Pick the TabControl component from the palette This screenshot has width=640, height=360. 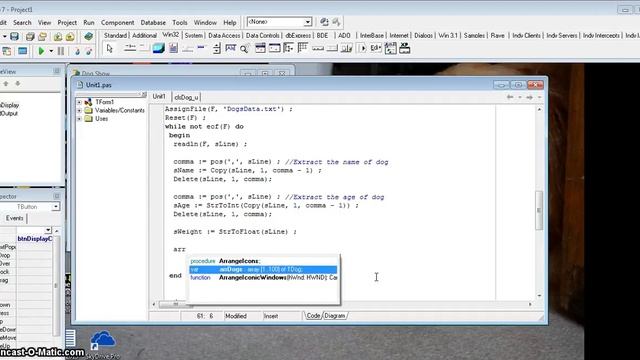pos(130,49)
